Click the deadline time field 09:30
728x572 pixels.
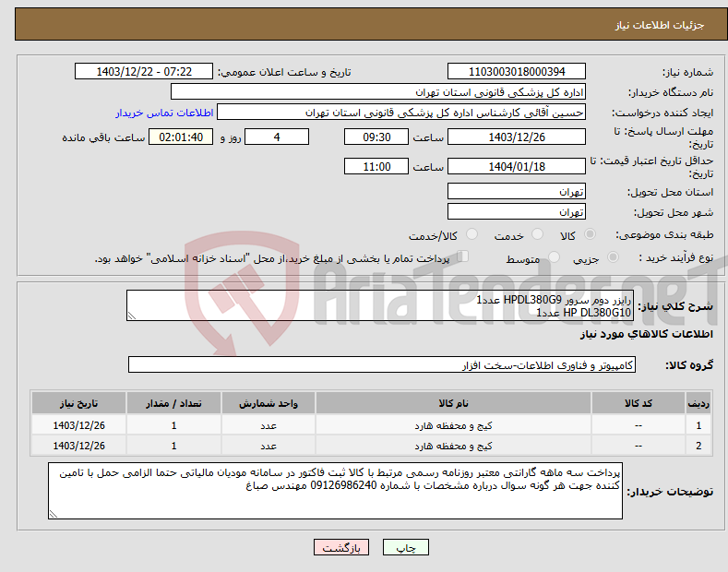[x=376, y=137]
